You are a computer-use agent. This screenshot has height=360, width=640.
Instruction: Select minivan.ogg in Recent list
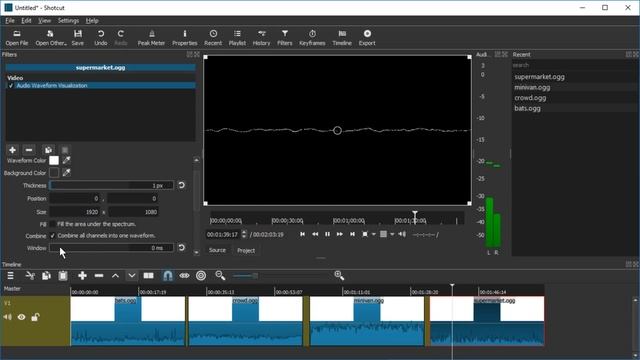(x=532, y=87)
